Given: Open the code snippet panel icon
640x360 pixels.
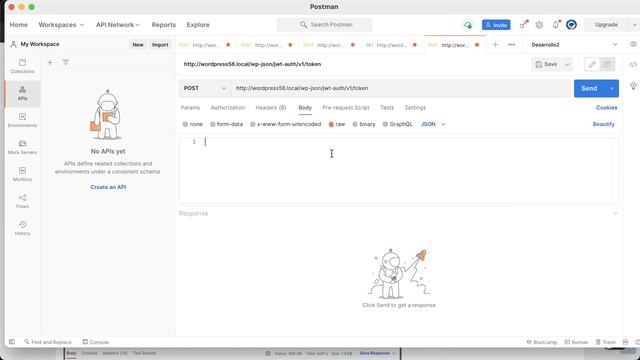Looking at the screenshot, I should point(633,64).
